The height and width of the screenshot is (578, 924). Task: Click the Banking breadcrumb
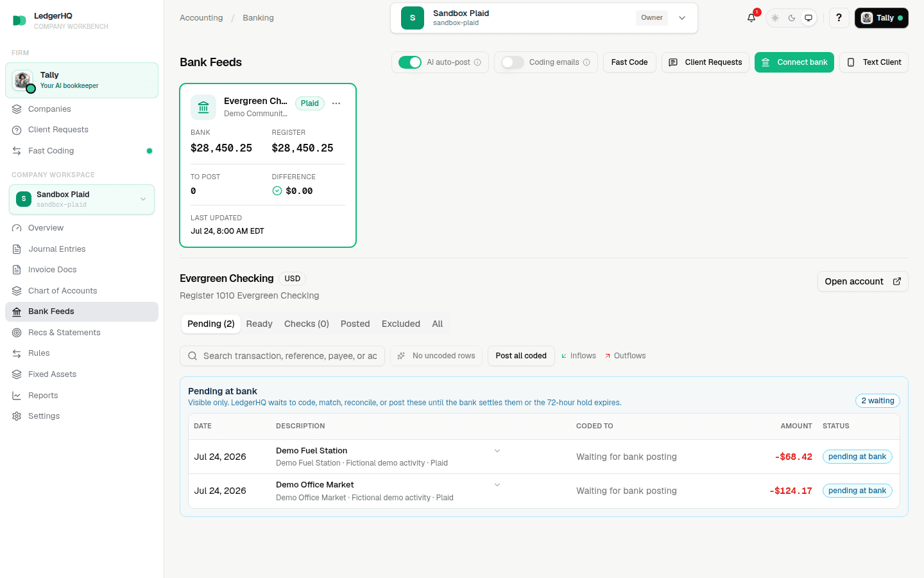pyautogui.click(x=258, y=18)
